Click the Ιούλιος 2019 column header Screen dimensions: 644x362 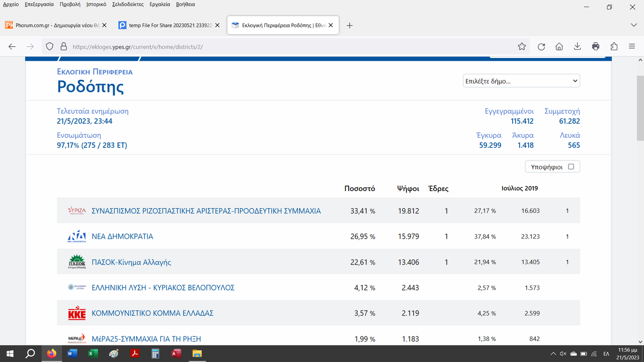pos(520,189)
